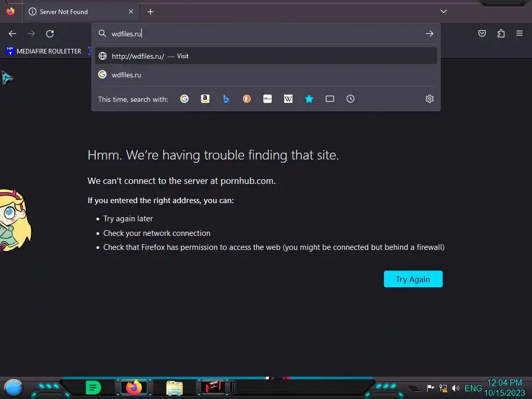The image size is (532, 399).
Task: Open Action Center flag tray icon
Action: [x=430, y=388]
